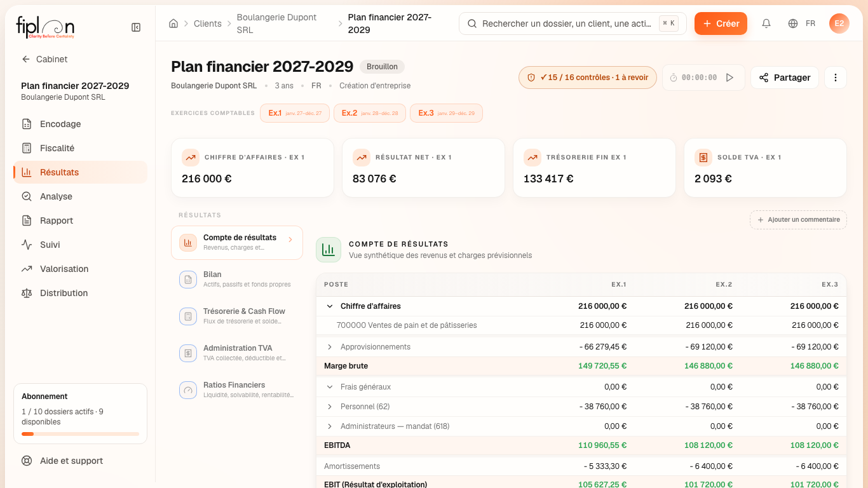Open the Compte de résultats tab
This screenshot has height=488, width=868.
237,243
